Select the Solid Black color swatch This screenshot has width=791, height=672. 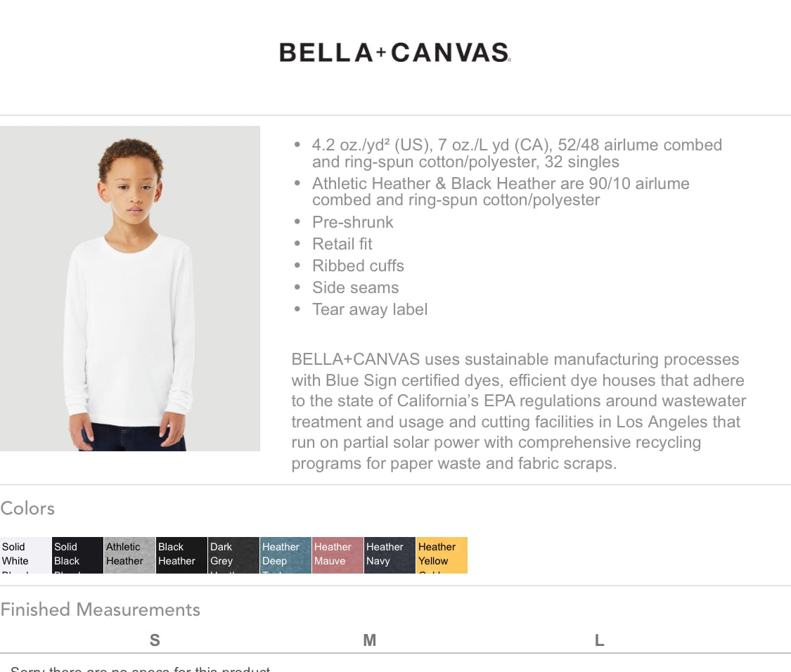pos(77,555)
